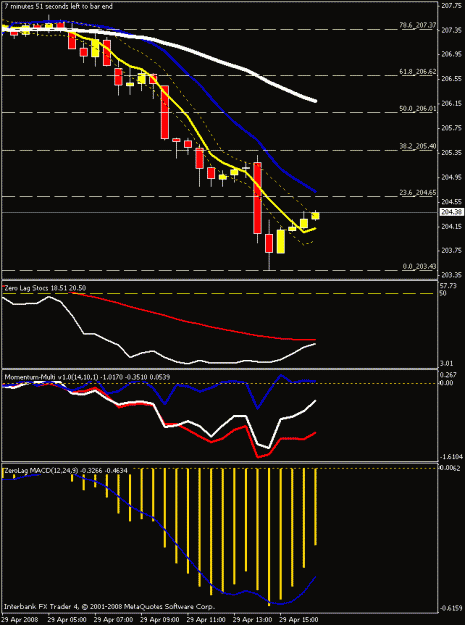The height and width of the screenshot is (625, 465).
Task: Click the 205.75 price scale value
Action: 453,128
